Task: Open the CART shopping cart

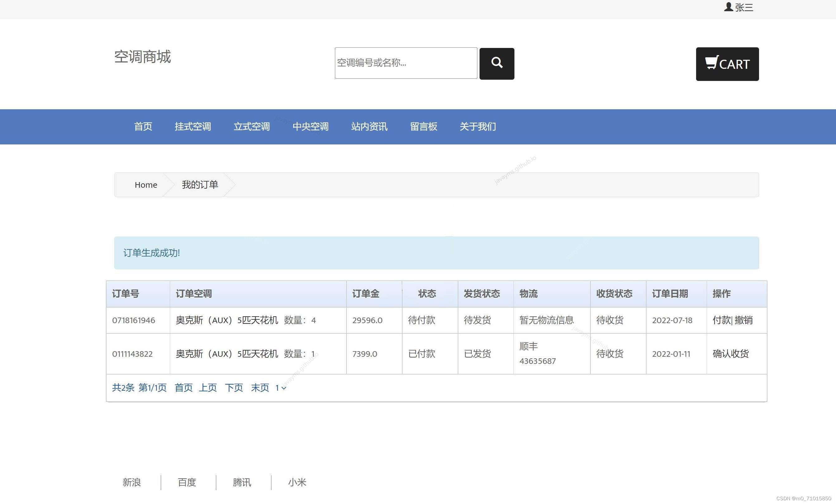Action: point(727,64)
